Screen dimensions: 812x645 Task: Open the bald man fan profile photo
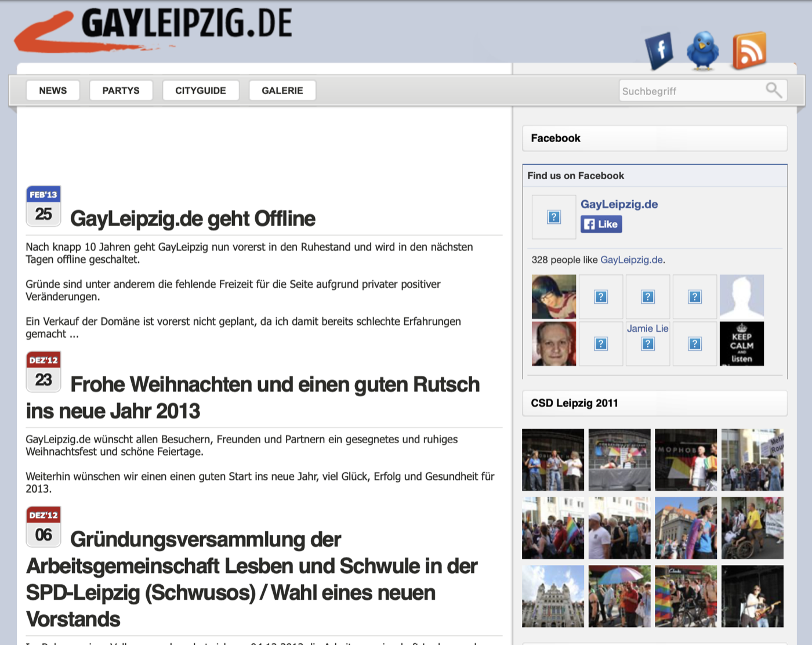coord(554,344)
